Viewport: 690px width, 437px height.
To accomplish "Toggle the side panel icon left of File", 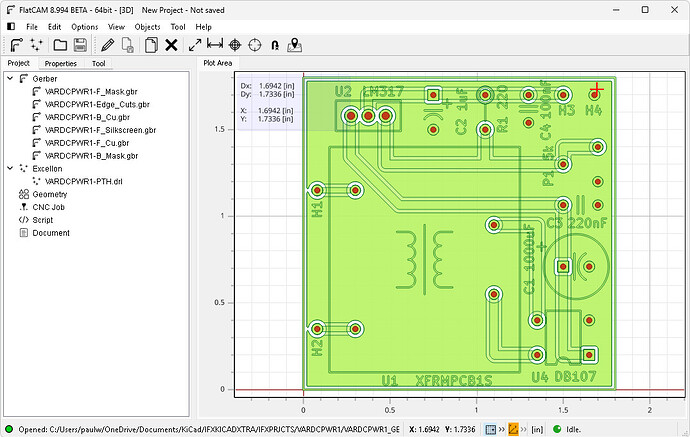I will coord(11,25).
